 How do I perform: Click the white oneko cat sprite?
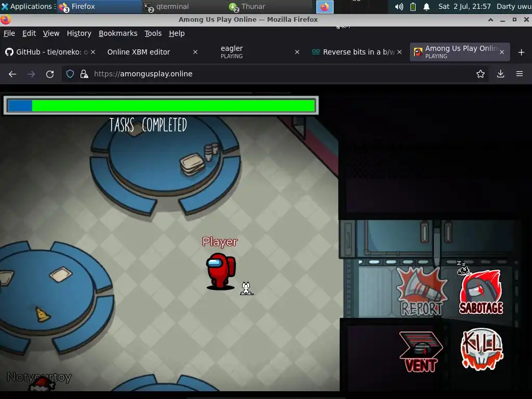click(246, 289)
